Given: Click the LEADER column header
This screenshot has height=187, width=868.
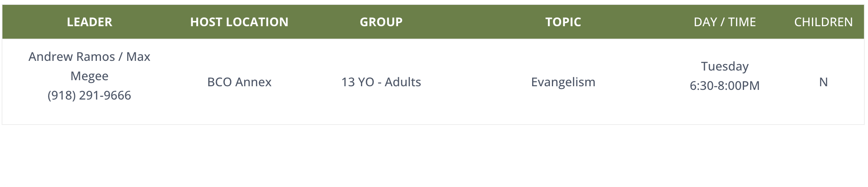Looking at the screenshot, I should point(89,22).
